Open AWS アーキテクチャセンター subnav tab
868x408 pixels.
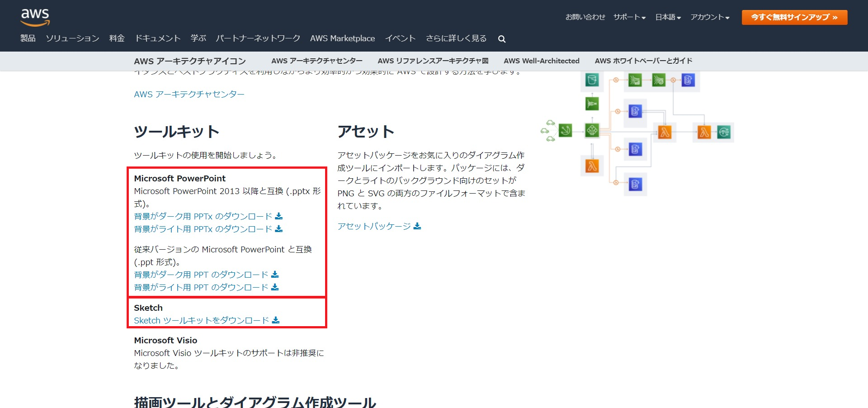click(x=317, y=61)
